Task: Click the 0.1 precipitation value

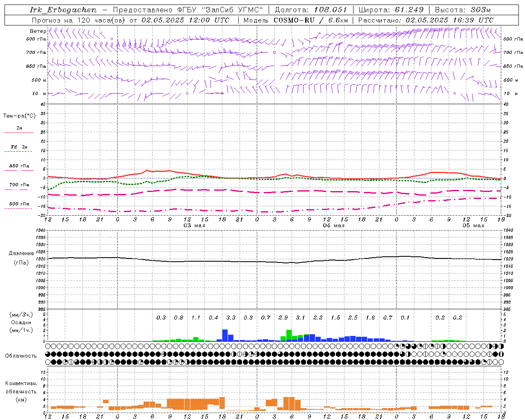Action: pos(405,318)
